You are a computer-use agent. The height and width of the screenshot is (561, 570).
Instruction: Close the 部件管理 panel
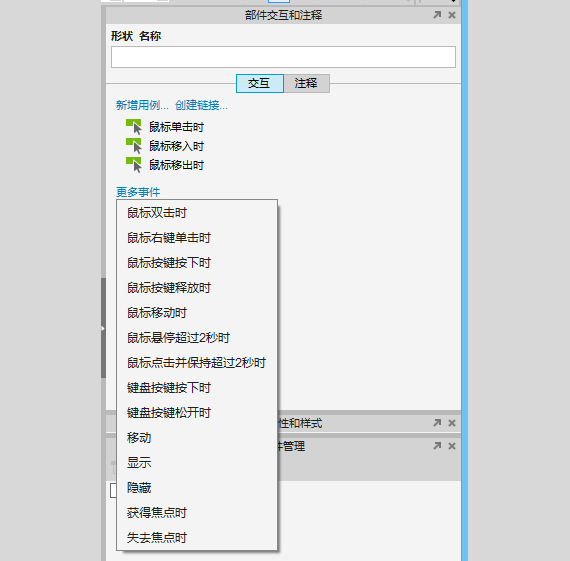[x=452, y=446]
